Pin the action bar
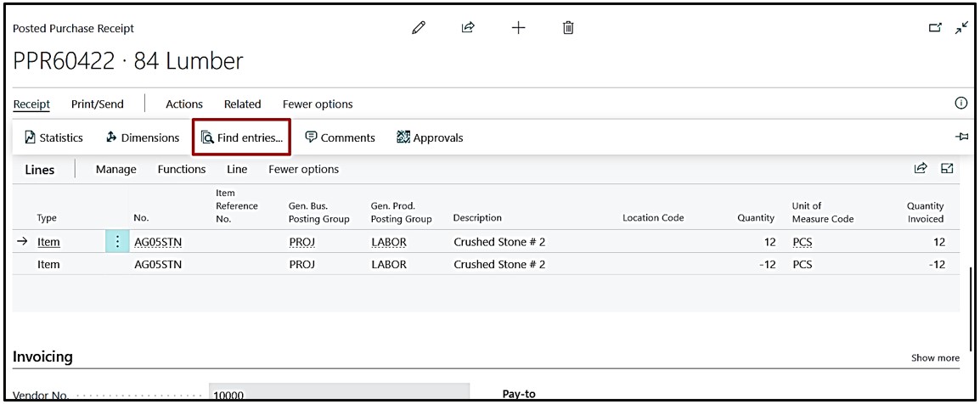 tap(961, 137)
